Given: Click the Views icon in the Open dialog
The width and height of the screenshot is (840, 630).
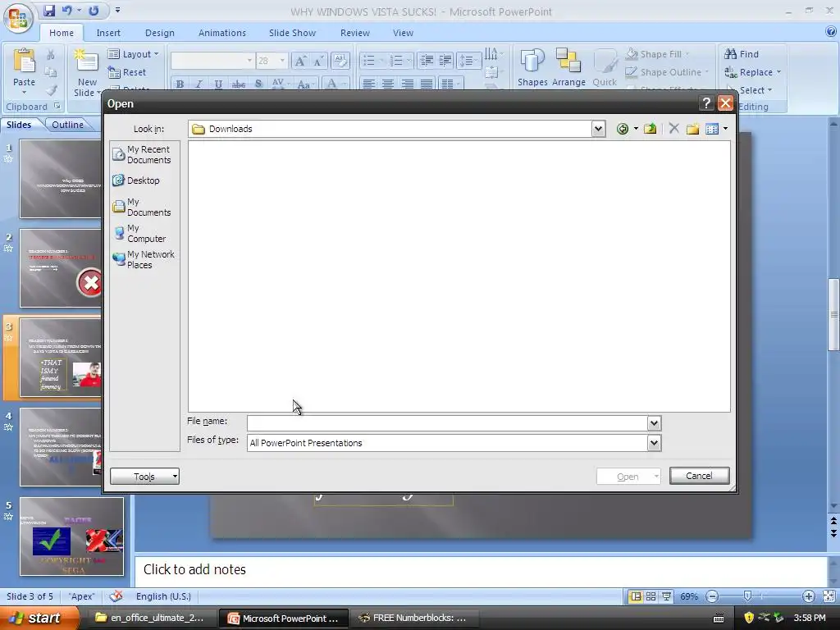Looking at the screenshot, I should coord(712,129).
